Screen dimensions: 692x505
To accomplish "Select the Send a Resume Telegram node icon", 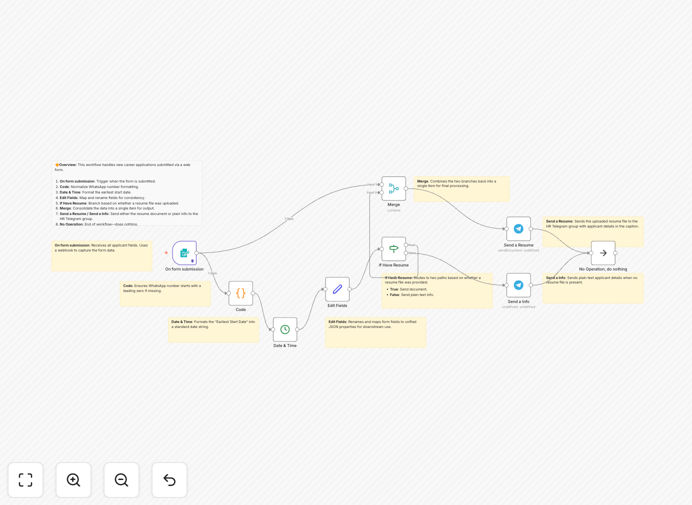I will (519, 229).
